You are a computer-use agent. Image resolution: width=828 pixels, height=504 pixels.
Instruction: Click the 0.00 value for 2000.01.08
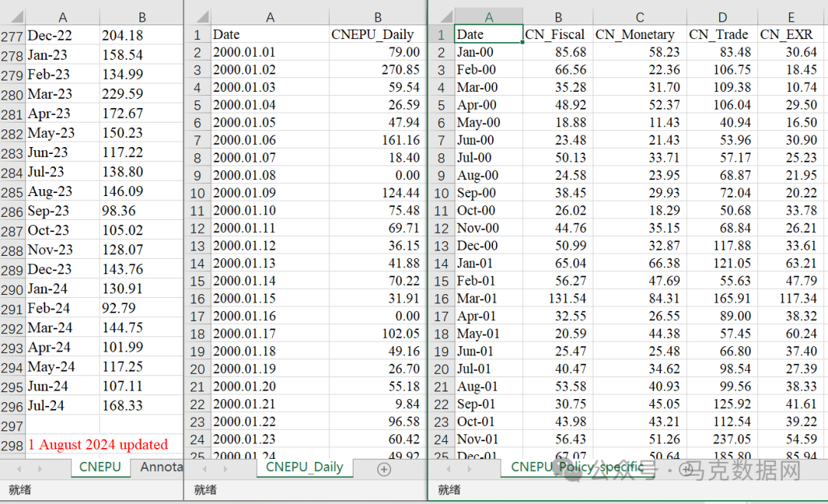377,175
